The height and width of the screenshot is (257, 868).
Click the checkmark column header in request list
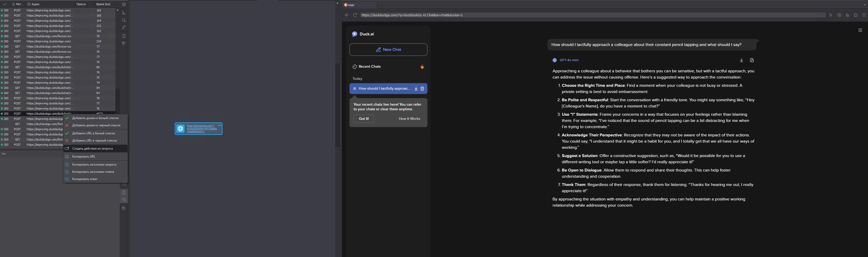(x=5, y=4)
